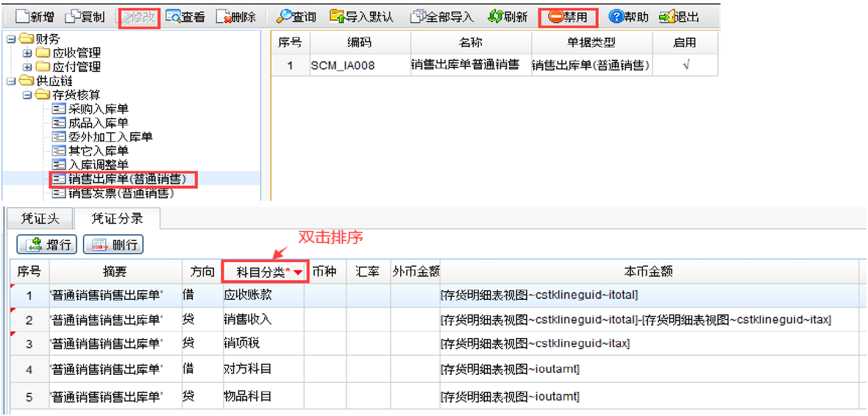Click the 成品入库单 document icon

point(59,123)
